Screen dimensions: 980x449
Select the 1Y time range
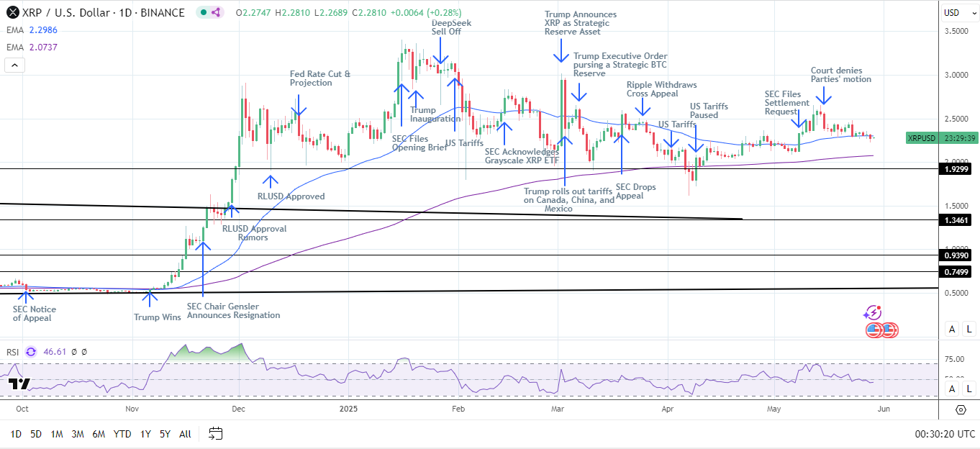146,434
